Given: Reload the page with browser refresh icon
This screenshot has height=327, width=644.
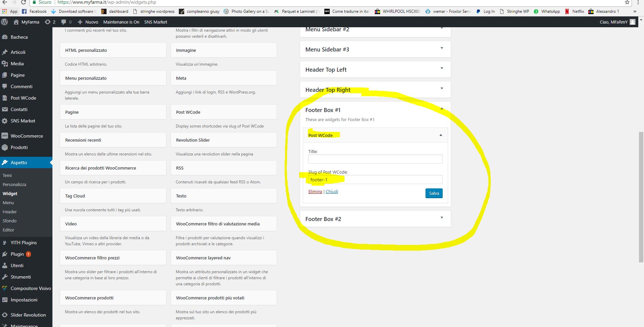Looking at the screenshot, I should [x=24, y=2].
